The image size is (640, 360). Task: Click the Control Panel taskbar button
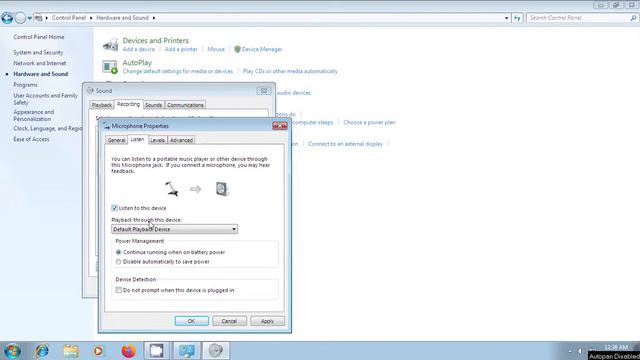(187, 351)
